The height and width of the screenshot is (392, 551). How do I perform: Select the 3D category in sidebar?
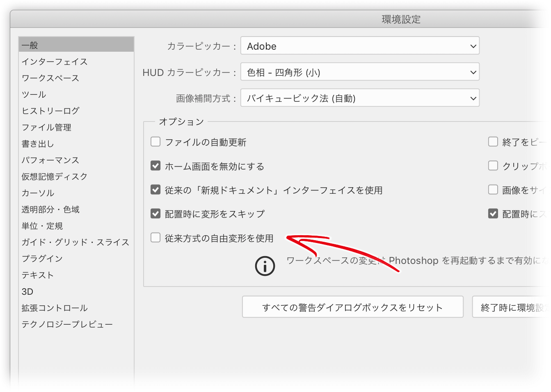tap(27, 291)
